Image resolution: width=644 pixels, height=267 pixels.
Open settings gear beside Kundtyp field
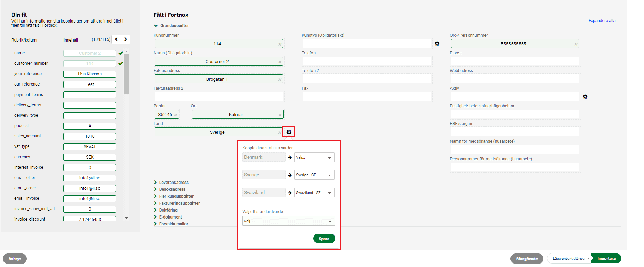[x=437, y=44]
